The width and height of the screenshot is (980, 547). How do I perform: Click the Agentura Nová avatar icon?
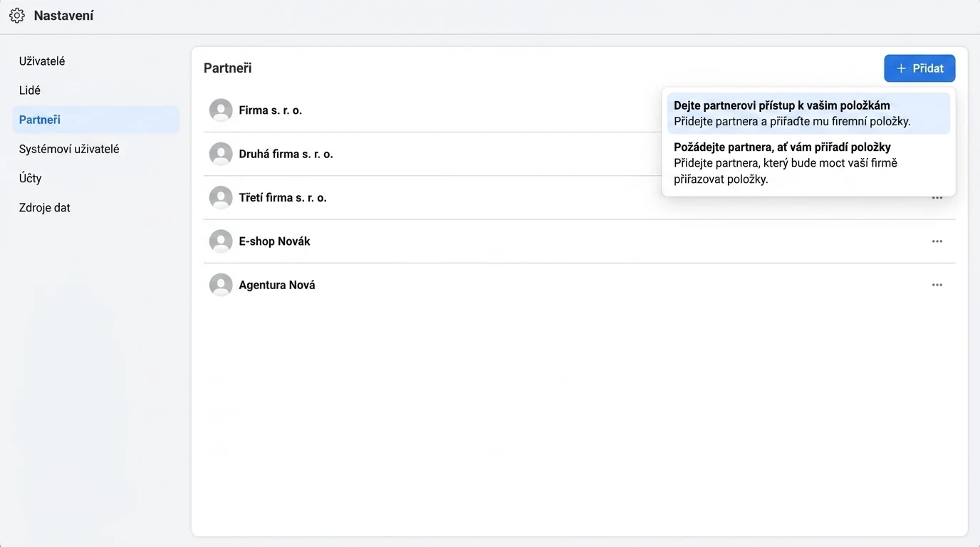221,285
